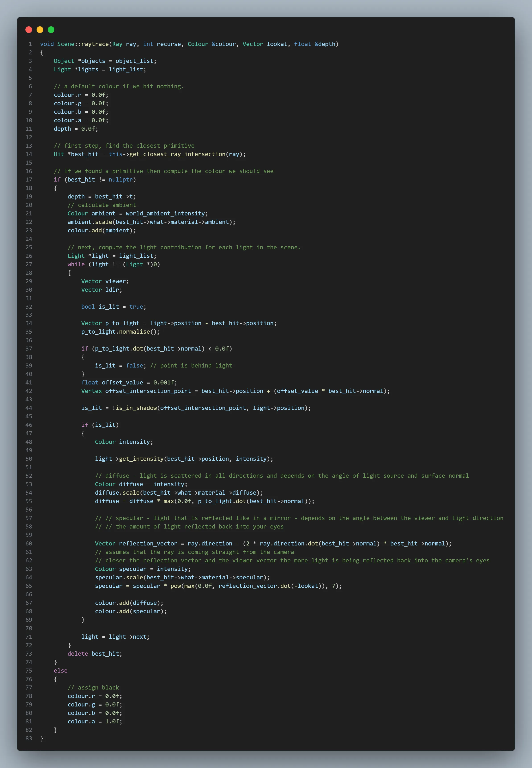Click the 'colour.add(specular);' statement
The height and width of the screenshot is (768, 532).
click(131, 611)
